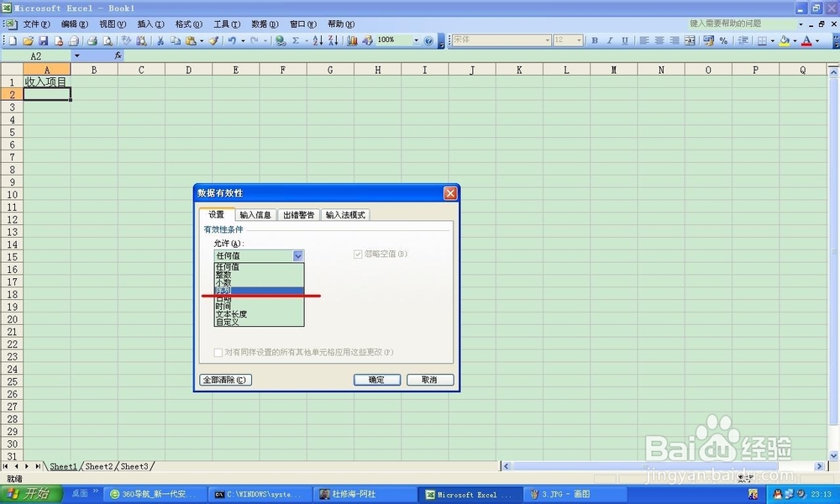The width and height of the screenshot is (840, 504).
Task: Click the Insert Hyperlink globe icon
Action: click(x=281, y=40)
